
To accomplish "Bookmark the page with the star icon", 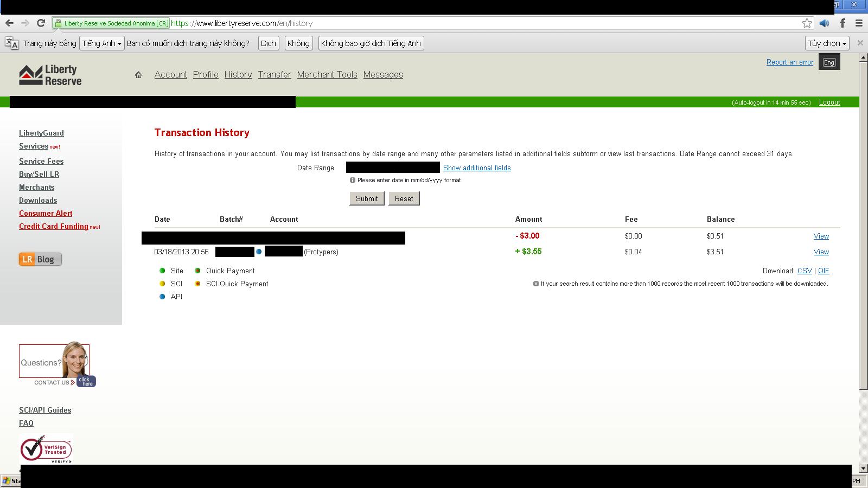I will [807, 23].
